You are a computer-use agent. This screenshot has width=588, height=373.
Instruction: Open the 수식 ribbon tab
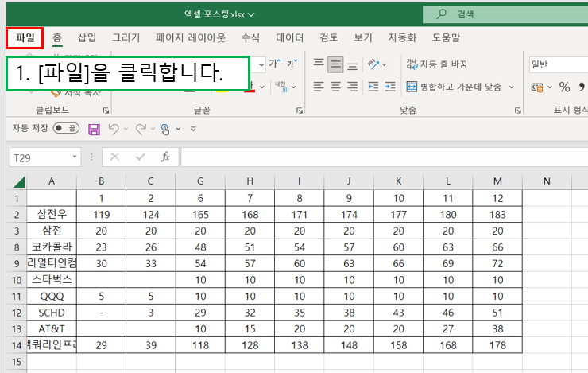click(x=250, y=38)
